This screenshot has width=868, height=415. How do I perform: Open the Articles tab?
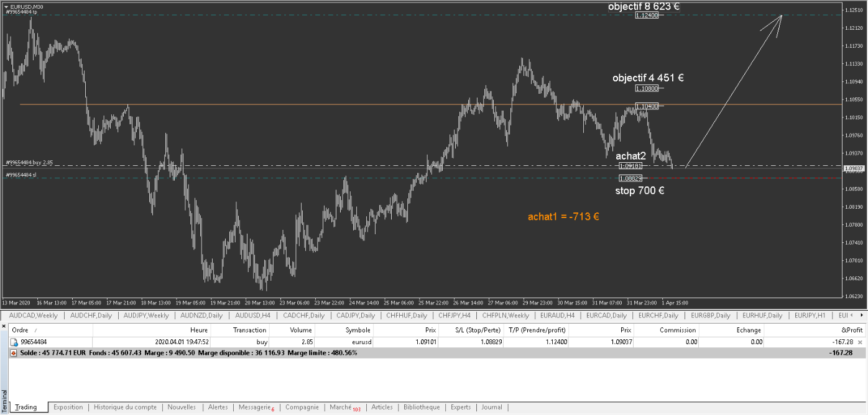coord(382,407)
